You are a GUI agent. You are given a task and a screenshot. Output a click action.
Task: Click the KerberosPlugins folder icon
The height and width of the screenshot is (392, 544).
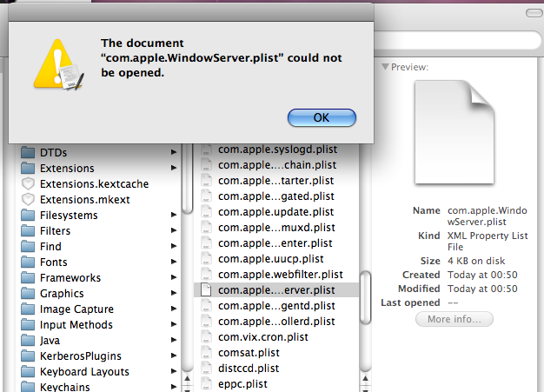pyautogui.click(x=28, y=355)
